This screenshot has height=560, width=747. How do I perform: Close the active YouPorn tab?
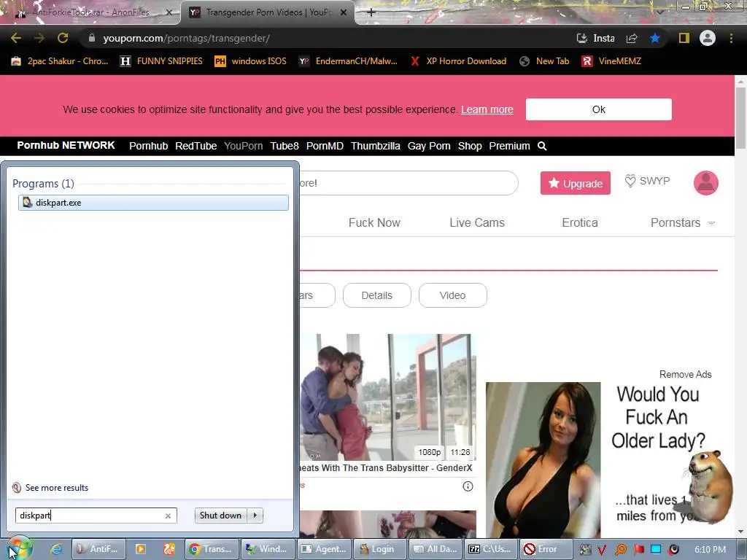click(344, 12)
